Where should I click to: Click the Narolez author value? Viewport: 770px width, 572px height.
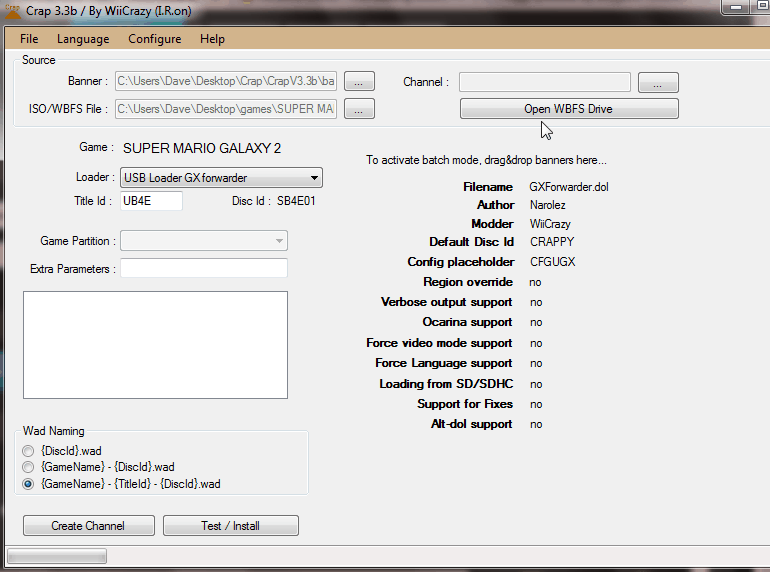click(x=548, y=205)
